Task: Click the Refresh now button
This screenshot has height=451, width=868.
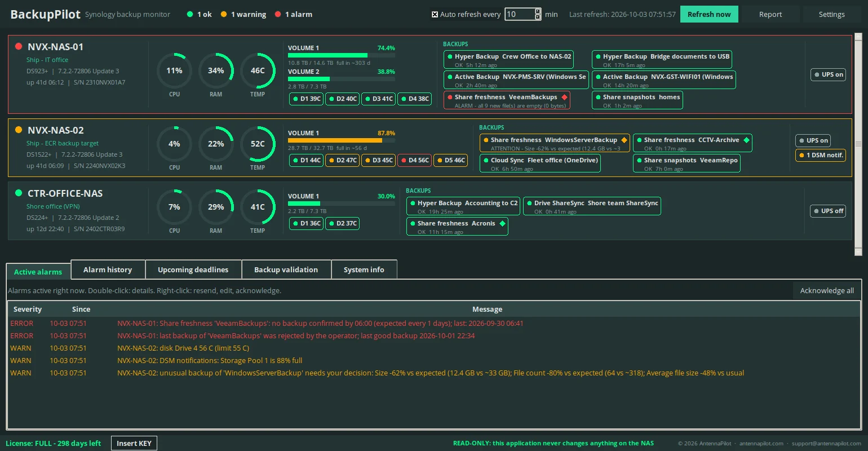Action: (709, 14)
